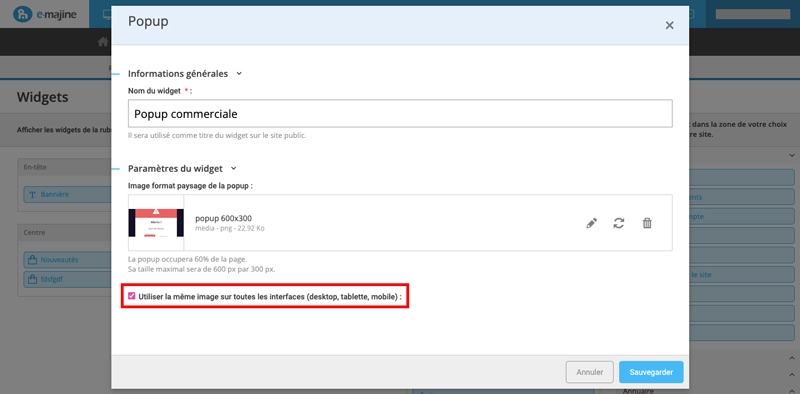The height and width of the screenshot is (394, 800).
Task: Click the fdsfgdf widget bag icon
Action: coord(32,279)
